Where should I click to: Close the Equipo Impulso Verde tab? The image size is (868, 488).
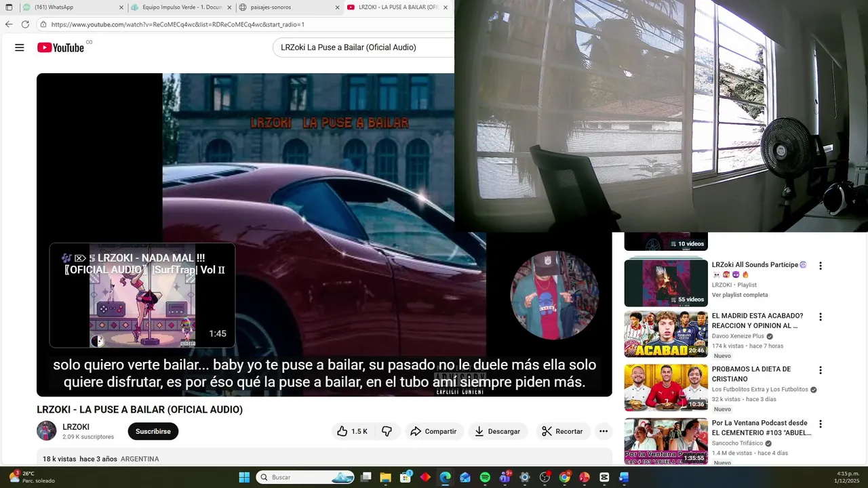pyautogui.click(x=229, y=7)
